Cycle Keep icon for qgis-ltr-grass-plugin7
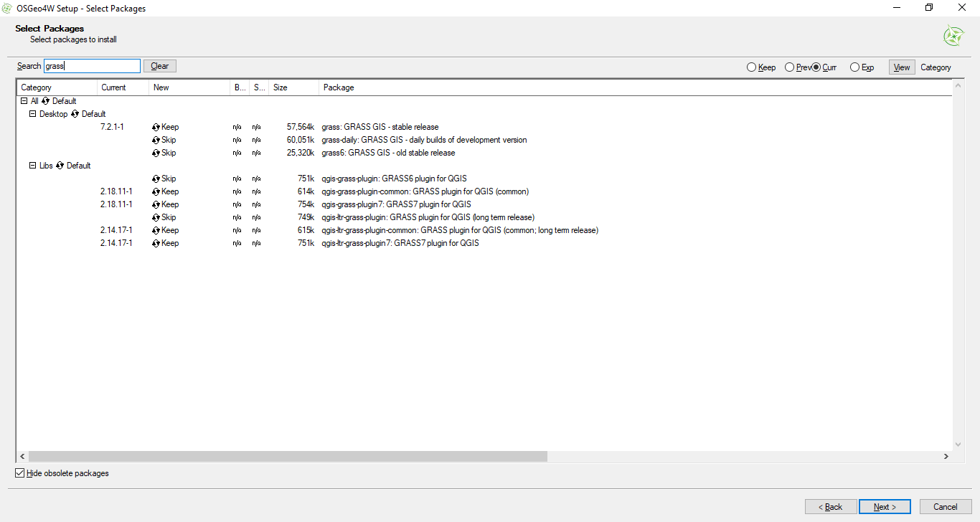This screenshot has width=980, height=522. 156,243
